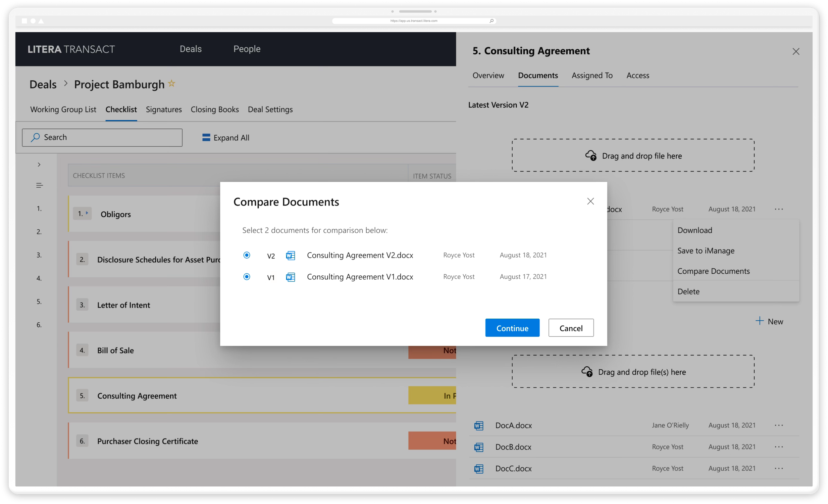Expand the Obligors item arrow

87,213
